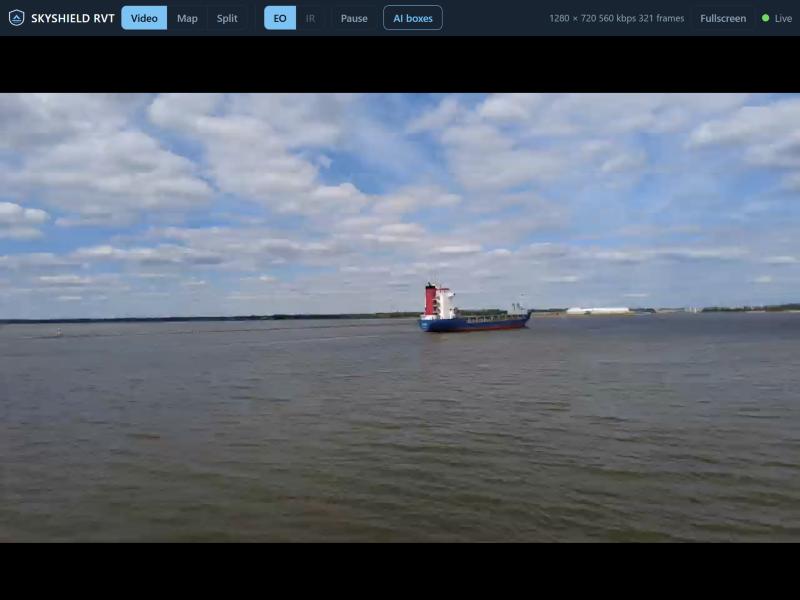
Task: Open the Map view tab
Action: (x=187, y=18)
